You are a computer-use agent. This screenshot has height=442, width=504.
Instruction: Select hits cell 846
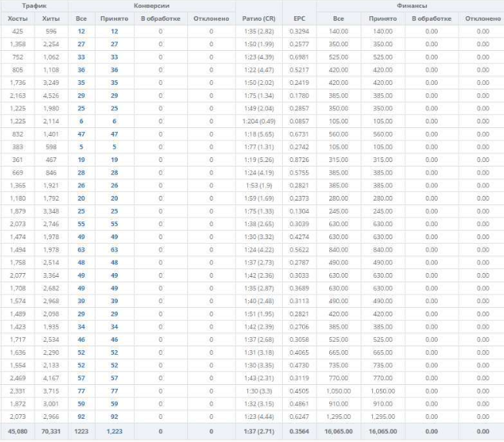51,173
